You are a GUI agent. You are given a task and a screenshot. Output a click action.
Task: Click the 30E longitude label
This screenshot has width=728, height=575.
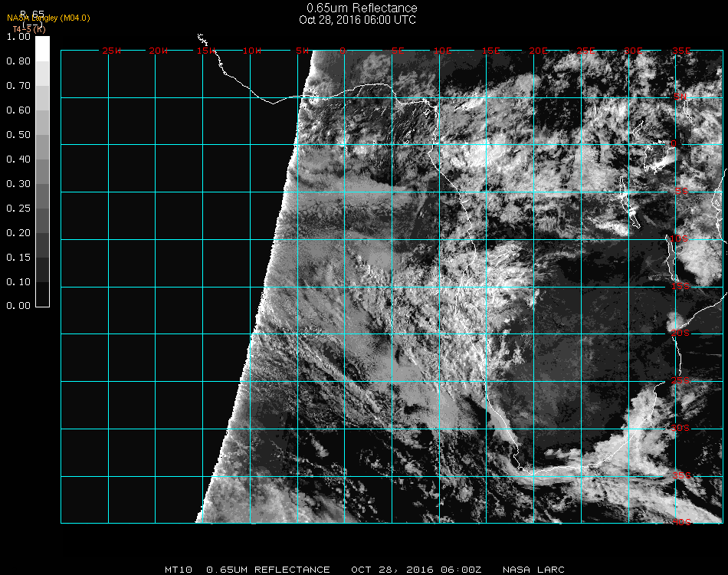tap(633, 51)
